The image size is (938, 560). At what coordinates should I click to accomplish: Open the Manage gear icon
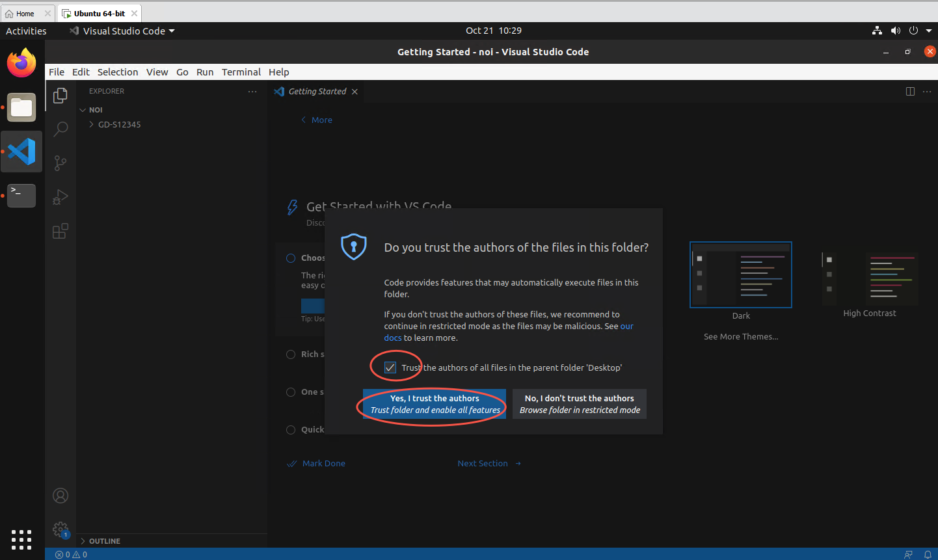[x=60, y=529]
